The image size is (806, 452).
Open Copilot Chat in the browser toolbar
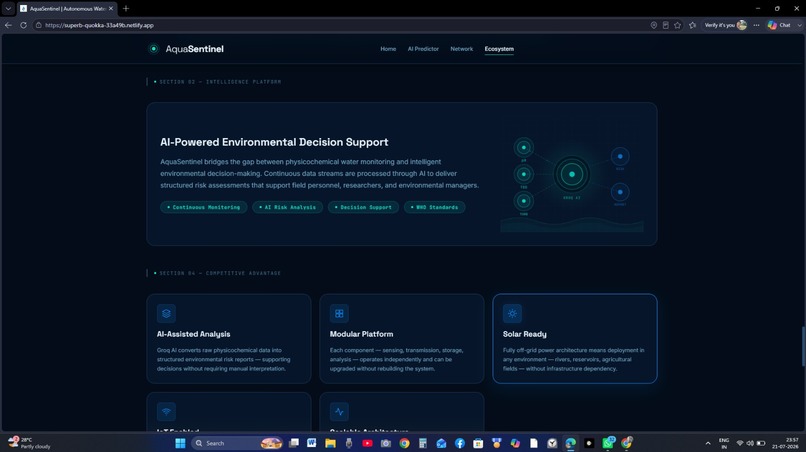[x=779, y=25]
